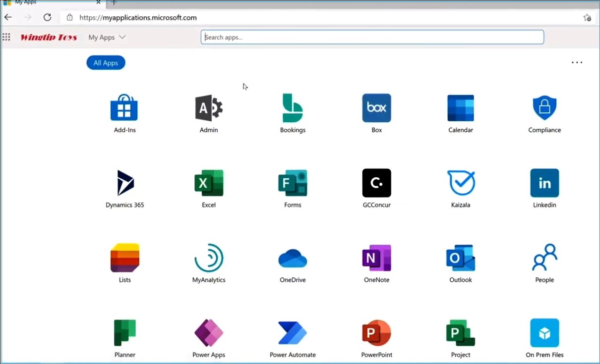The image size is (600, 364).
Task: Launch the Lists app
Action: click(x=124, y=263)
